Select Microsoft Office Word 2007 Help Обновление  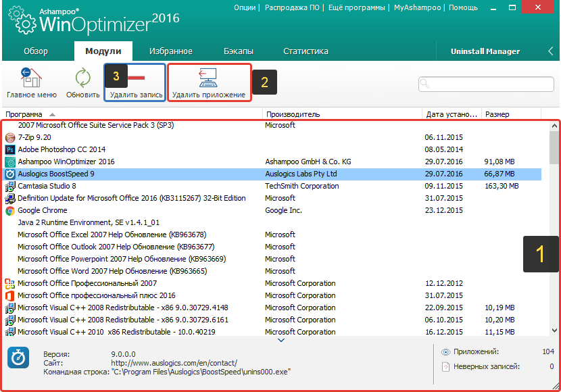[x=112, y=271]
